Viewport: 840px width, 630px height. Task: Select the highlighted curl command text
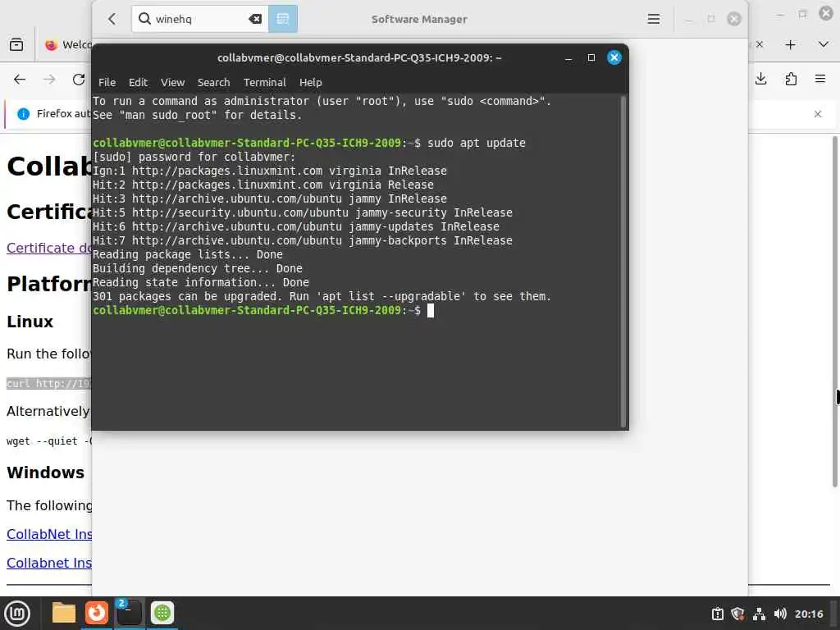tap(48, 384)
